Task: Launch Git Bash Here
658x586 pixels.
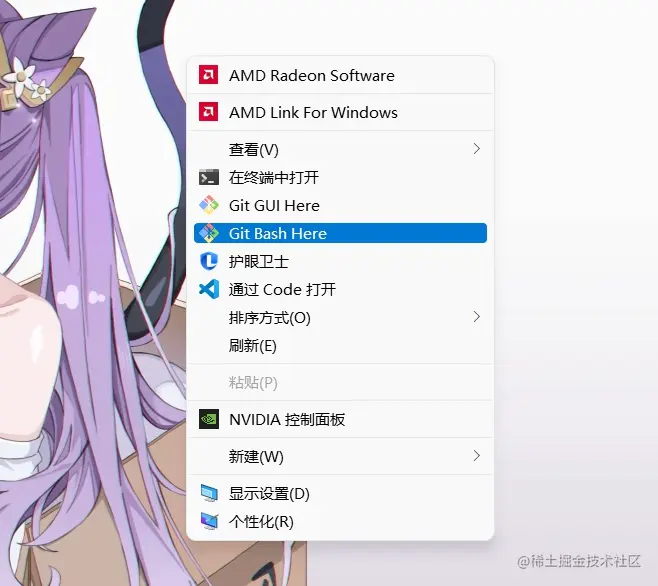Action: tap(340, 233)
